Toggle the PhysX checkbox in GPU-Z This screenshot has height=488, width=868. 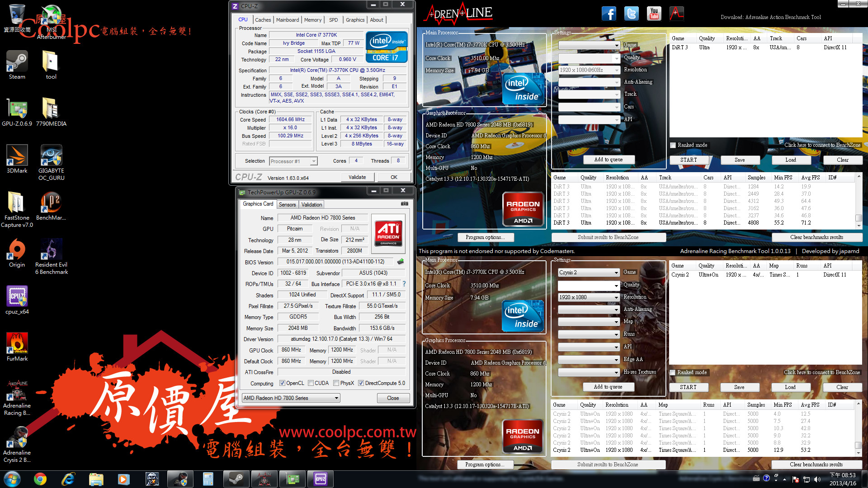[x=336, y=383]
